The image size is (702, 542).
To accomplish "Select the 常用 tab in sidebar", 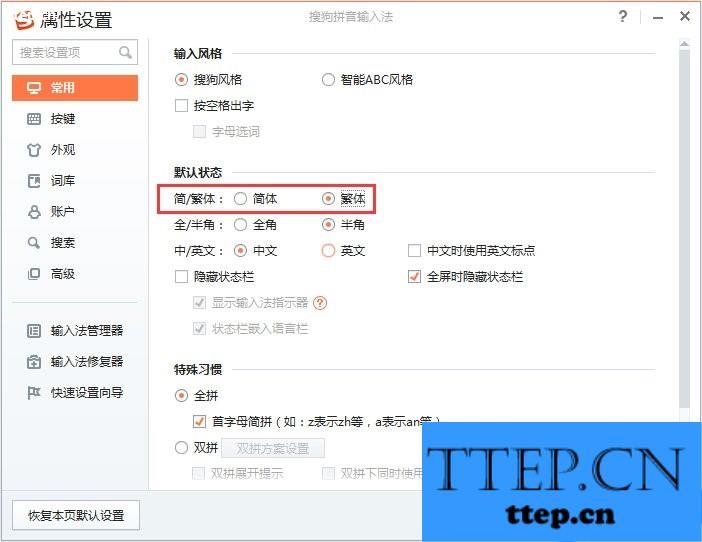I will click(x=75, y=88).
